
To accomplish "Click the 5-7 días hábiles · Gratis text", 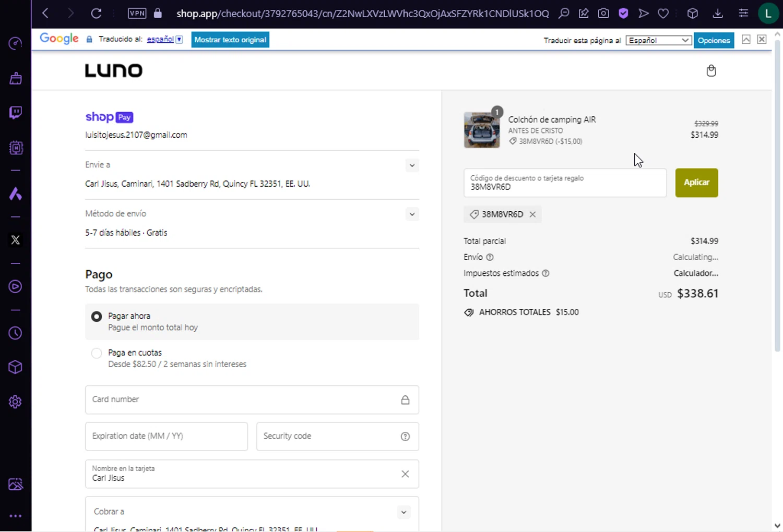I will (126, 233).
